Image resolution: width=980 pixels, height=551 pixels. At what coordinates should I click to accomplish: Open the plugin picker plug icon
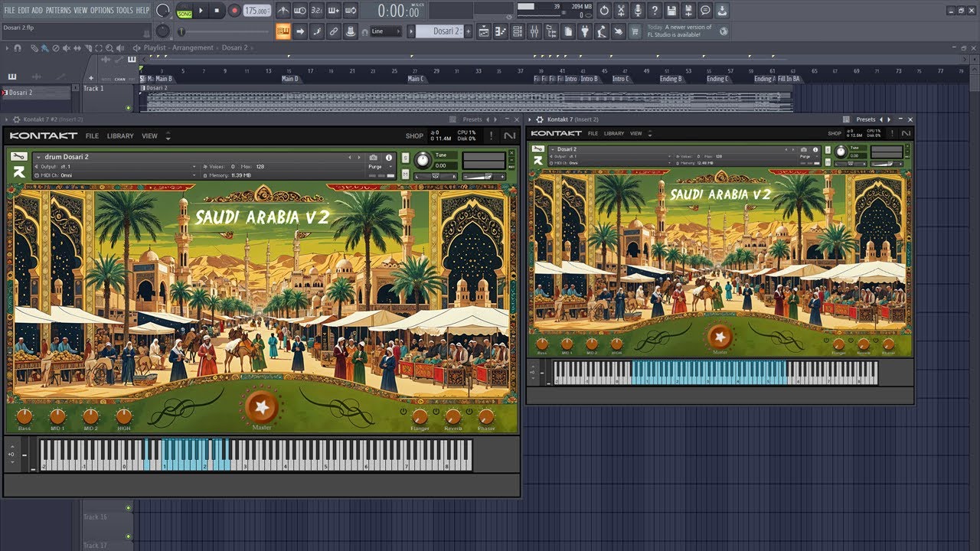click(585, 31)
